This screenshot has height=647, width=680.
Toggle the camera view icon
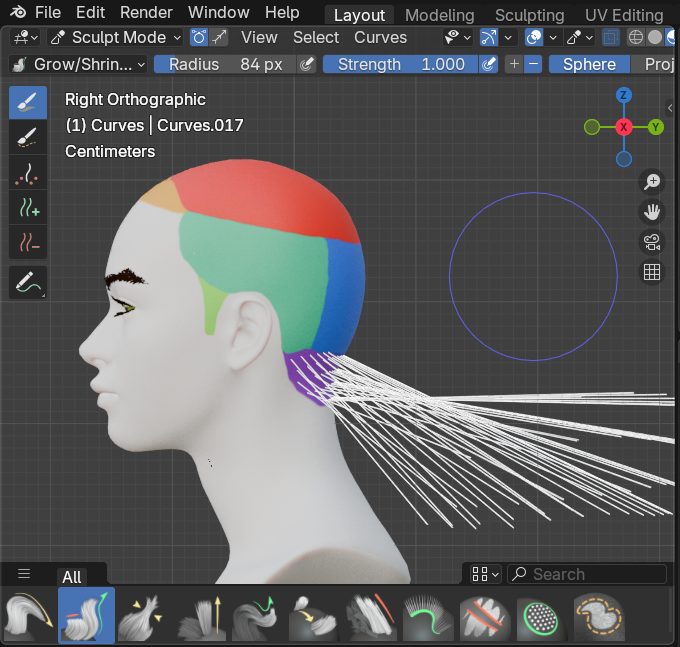(x=652, y=241)
